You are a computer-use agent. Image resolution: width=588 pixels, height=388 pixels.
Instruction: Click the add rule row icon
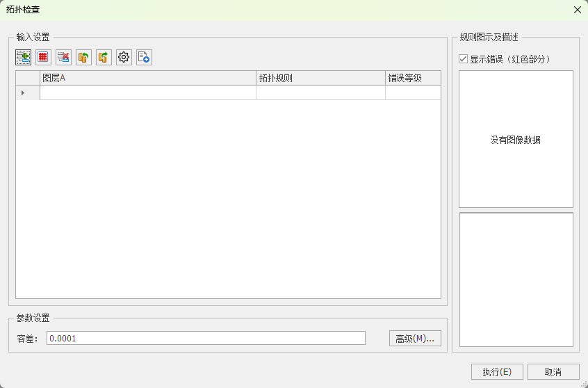pos(23,58)
